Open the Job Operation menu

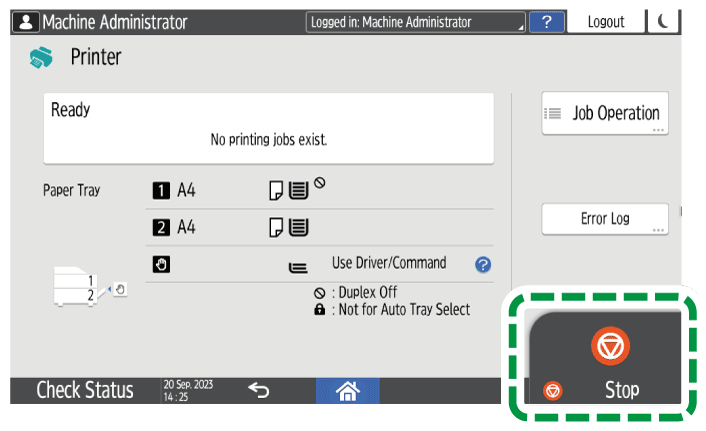click(605, 114)
